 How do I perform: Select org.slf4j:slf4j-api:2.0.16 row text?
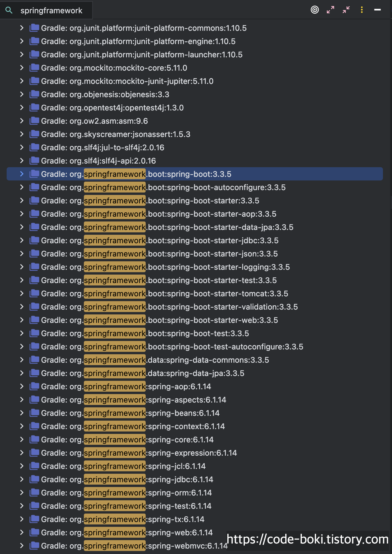tap(98, 161)
